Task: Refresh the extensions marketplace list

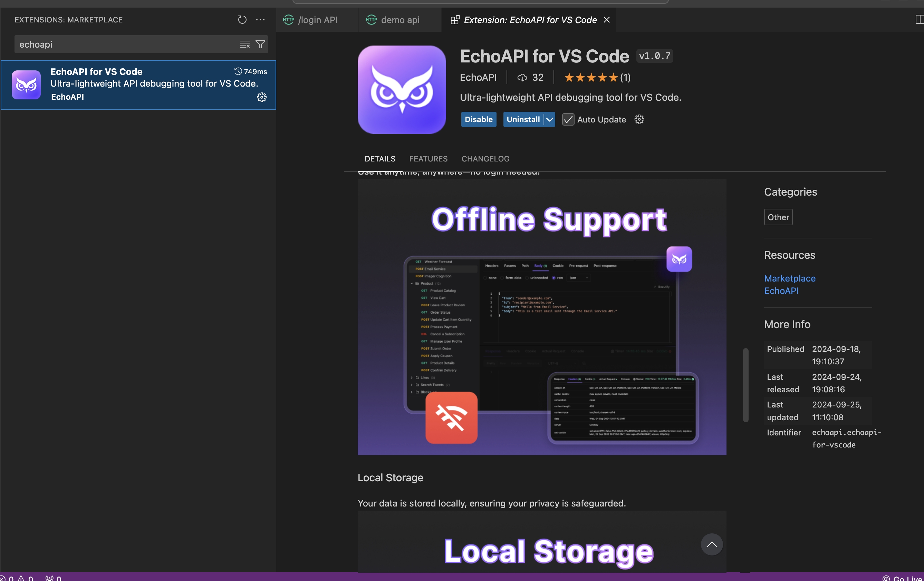Action: pyautogui.click(x=242, y=20)
